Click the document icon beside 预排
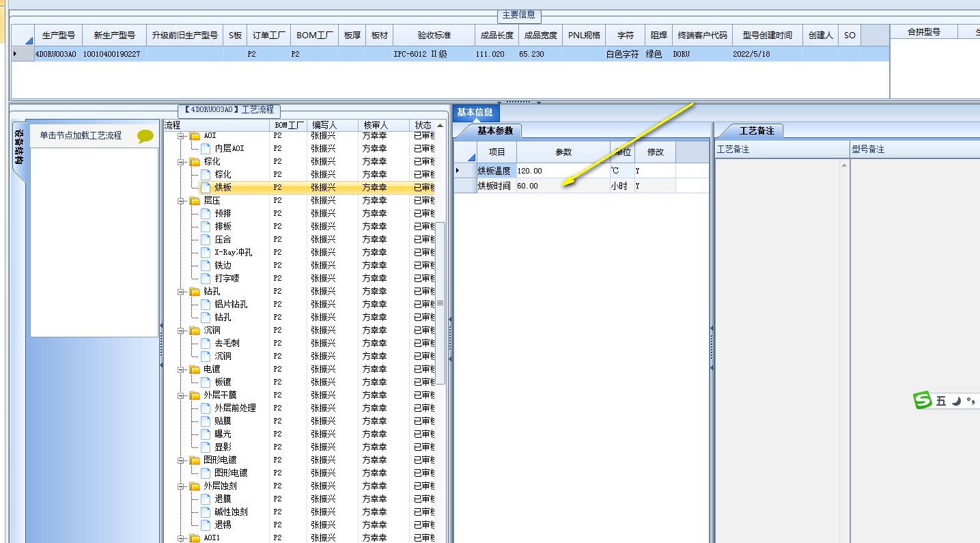980x543 pixels. (206, 213)
